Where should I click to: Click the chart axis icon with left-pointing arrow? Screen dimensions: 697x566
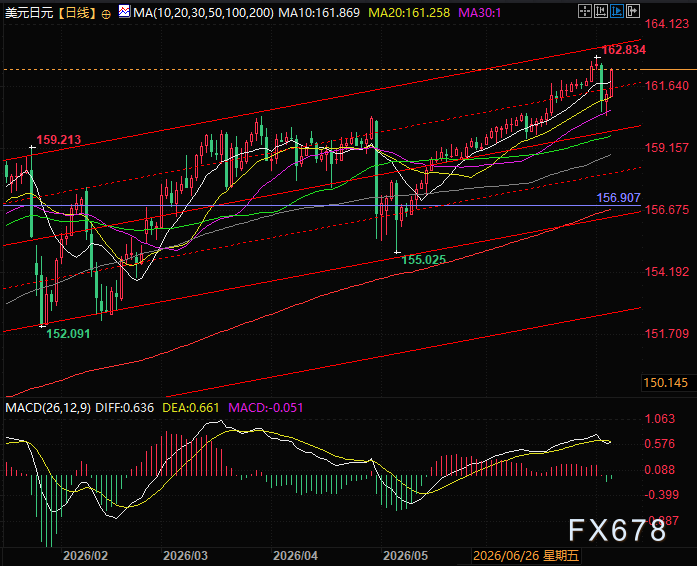pyautogui.click(x=601, y=11)
